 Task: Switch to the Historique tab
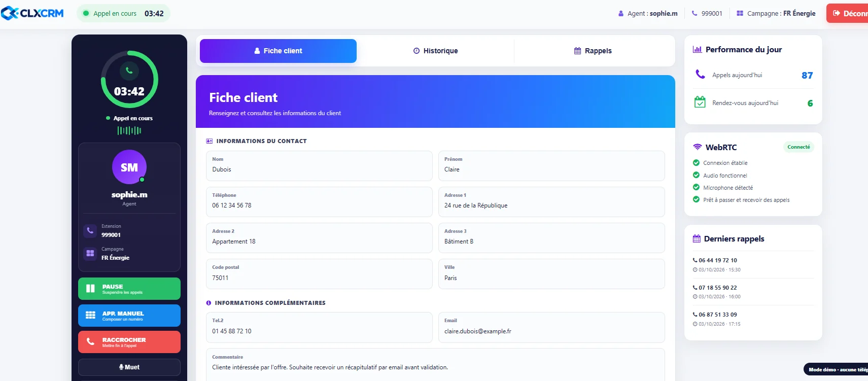[x=435, y=51]
